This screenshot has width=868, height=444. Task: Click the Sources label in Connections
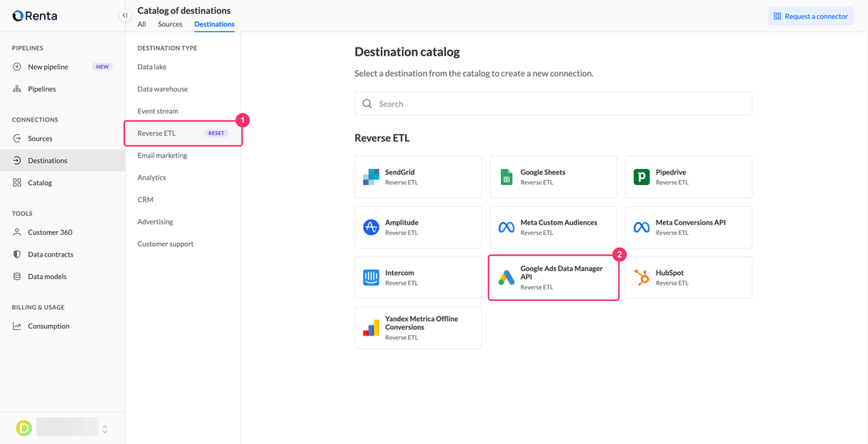pos(40,138)
